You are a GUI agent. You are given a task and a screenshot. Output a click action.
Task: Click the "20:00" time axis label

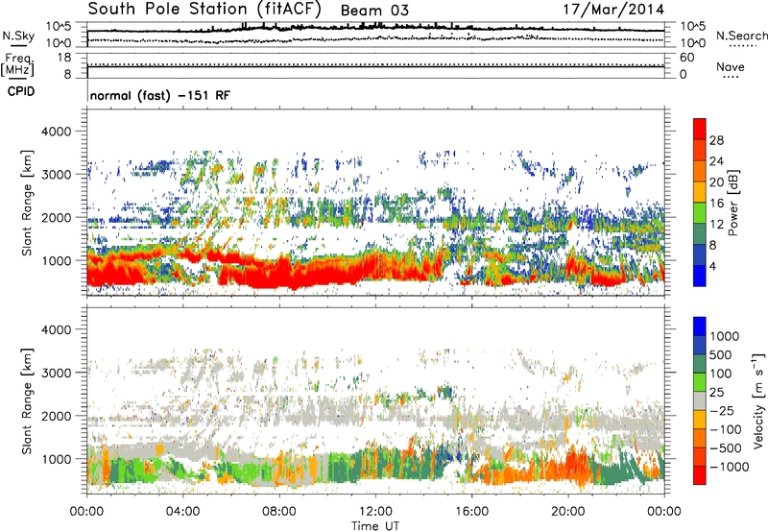[567, 512]
